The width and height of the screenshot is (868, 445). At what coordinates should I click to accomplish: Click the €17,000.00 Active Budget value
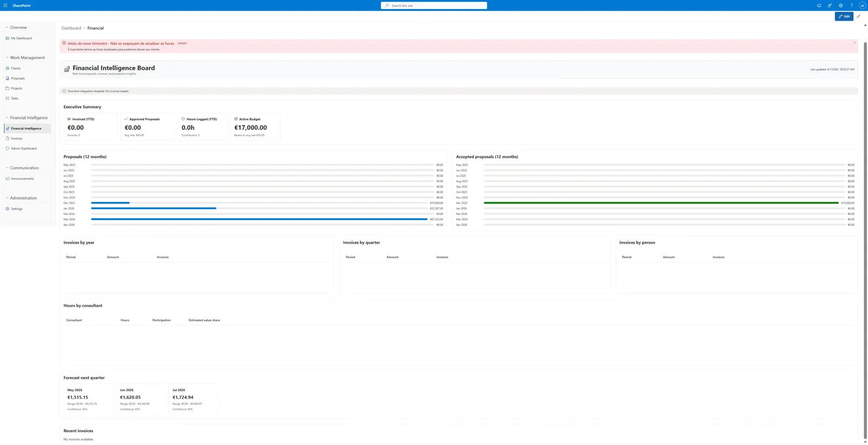251,128
